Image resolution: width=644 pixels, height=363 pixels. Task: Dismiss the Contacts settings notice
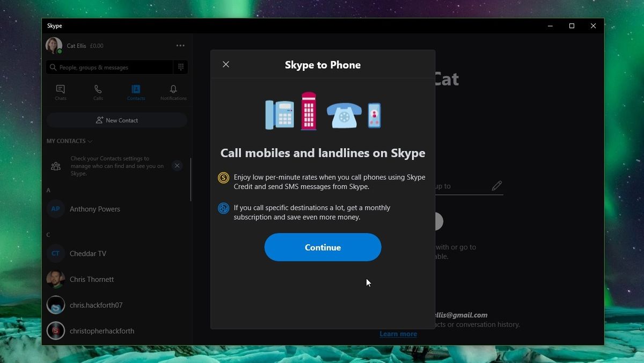tap(177, 165)
